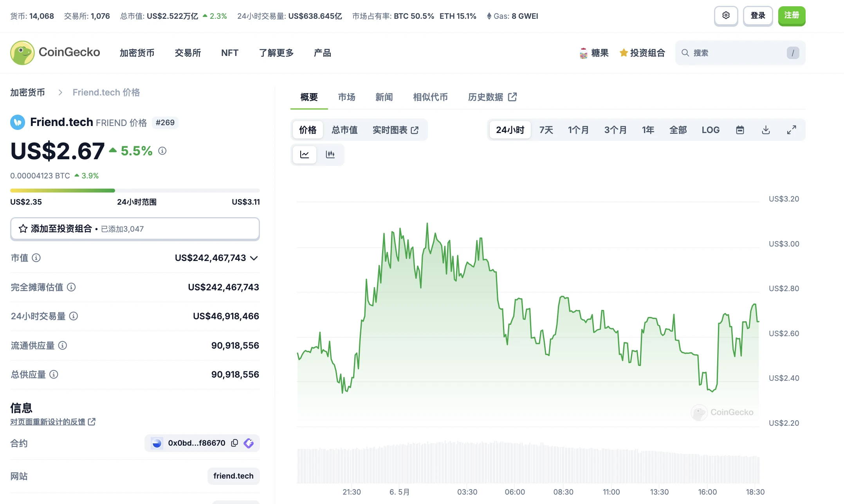Open the 投资组合 star icon
Image resolution: width=844 pixels, height=504 pixels.
pyautogui.click(x=623, y=52)
